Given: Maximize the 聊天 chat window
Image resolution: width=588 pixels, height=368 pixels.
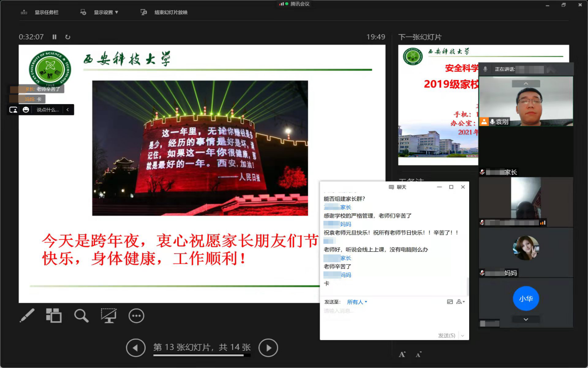Looking at the screenshot, I should pyautogui.click(x=451, y=187).
